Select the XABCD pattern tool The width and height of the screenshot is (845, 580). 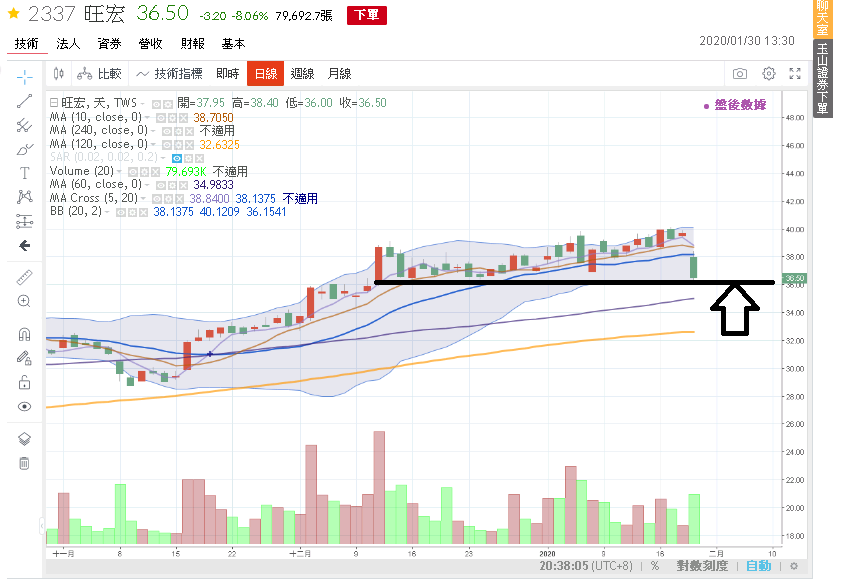[x=24, y=197]
